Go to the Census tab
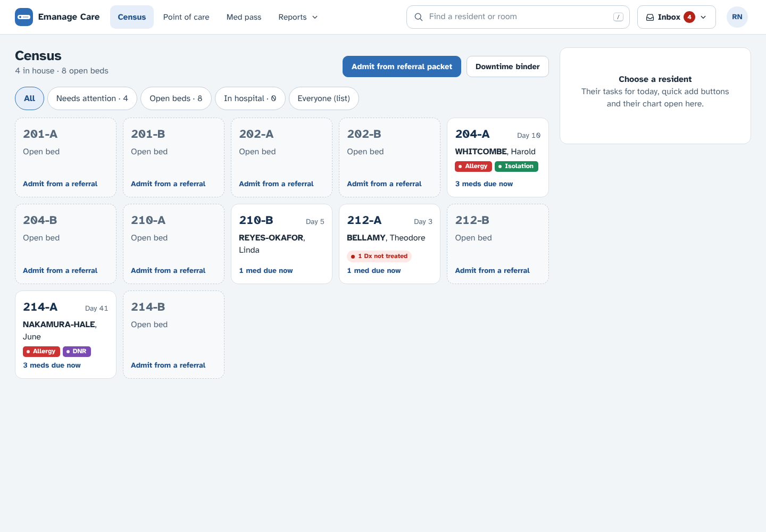 [x=132, y=17]
